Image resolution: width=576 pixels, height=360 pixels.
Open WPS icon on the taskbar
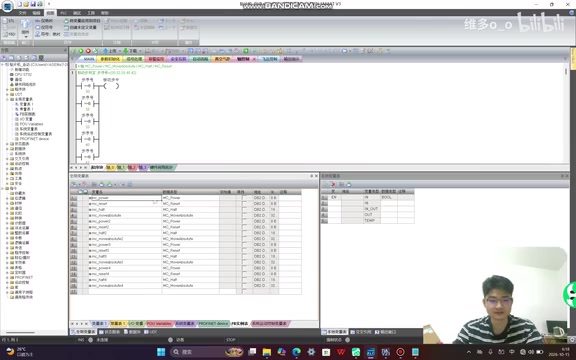point(341,352)
